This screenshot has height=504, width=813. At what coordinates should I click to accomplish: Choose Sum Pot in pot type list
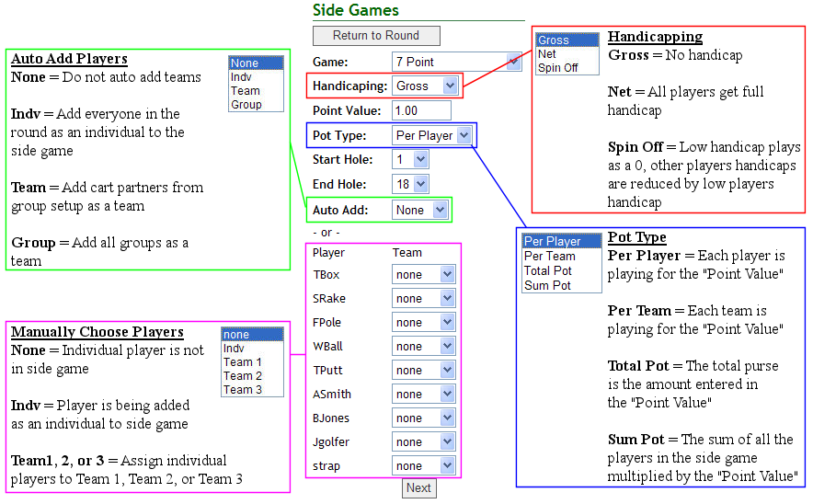pyautogui.click(x=547, y=285)
